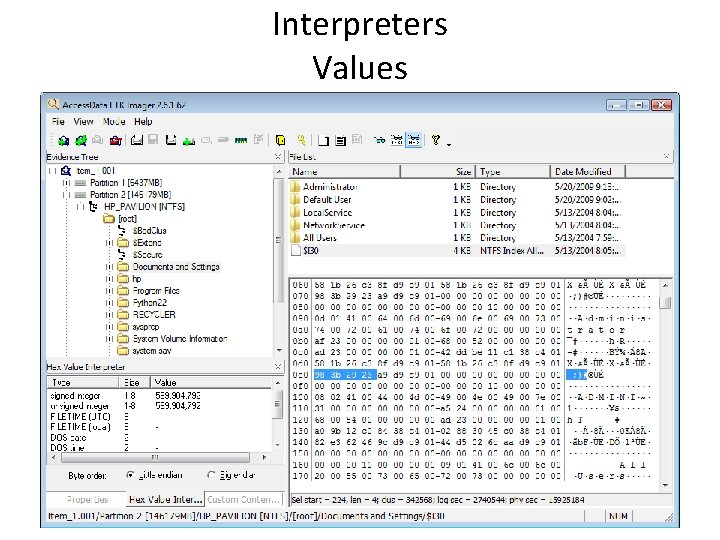Viewport: 720px width, 540px height.
Task: Switch to the Properties tab
Action: pyautogui.click(x=87, y=499)
